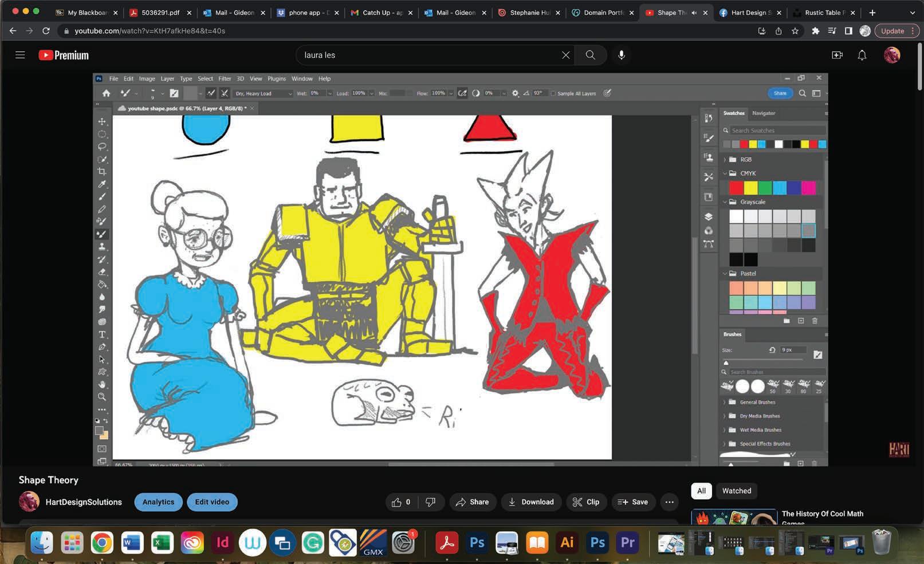Click Photoshop's blue Share button
This screenshot has width=924, height=564.
pos(780,93)
